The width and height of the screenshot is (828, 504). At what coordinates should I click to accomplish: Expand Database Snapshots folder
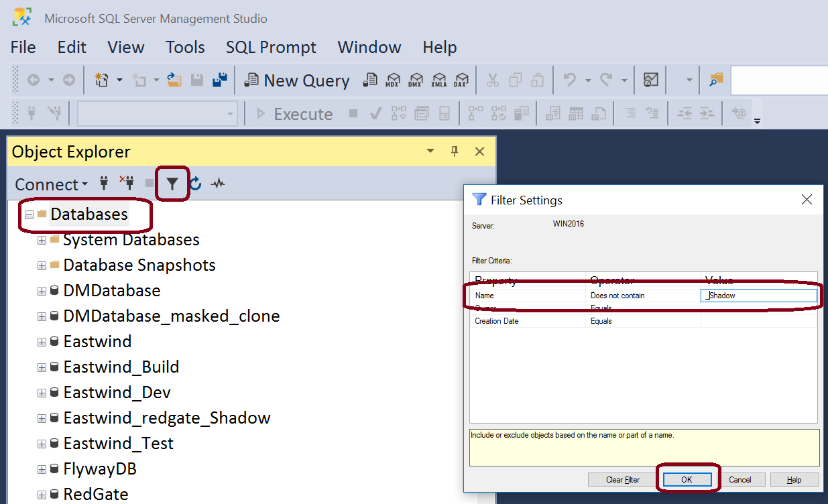coord(42,265)
